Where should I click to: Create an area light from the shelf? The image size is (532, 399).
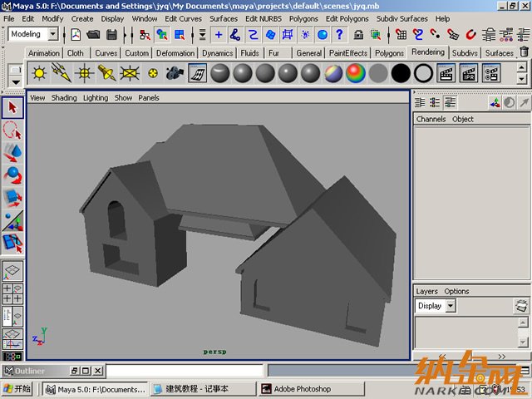pyautogui.click(x=130, y=73)
